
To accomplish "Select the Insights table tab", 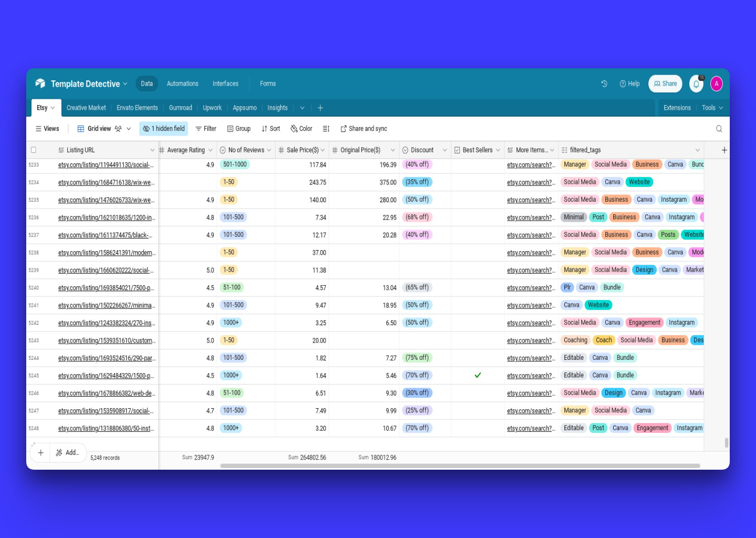I will (278, 108).
